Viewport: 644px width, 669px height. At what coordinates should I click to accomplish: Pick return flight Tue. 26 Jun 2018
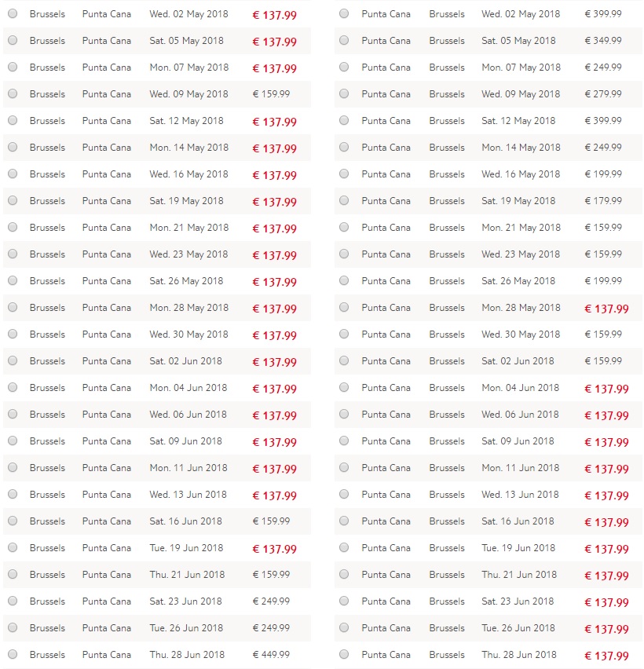point(344,627)
